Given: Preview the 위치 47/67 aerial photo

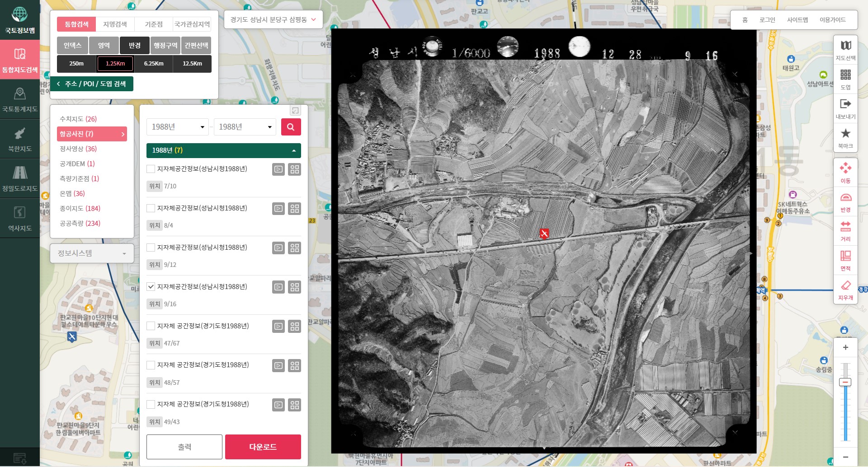Looking at the screenshot, I should pyautogui.click(x=278, y=327).
